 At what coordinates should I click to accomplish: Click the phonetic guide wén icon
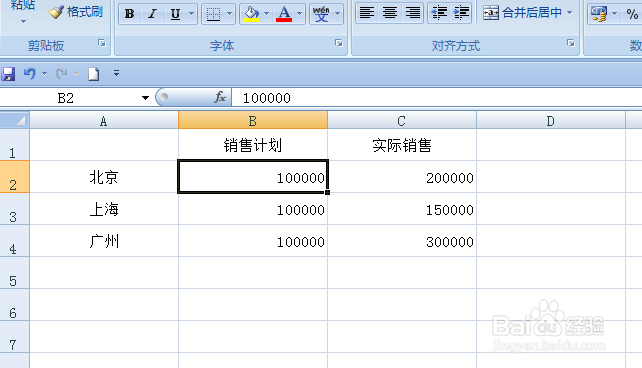[x=321, y=14]
